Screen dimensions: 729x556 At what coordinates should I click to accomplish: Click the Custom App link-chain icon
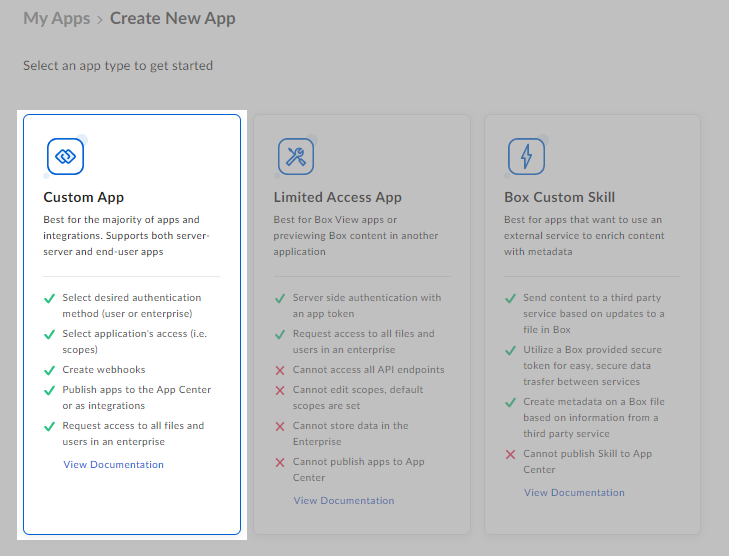(65, 156)
